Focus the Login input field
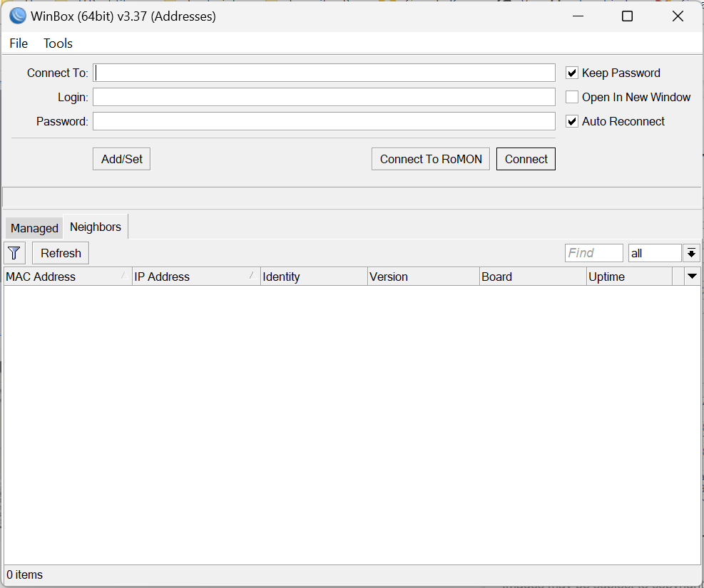The image size is (704, 588). click(324, 98)
